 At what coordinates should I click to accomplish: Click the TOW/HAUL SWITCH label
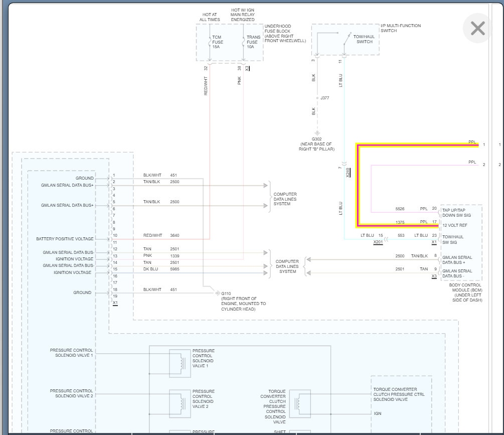click(x=364, y=39)
